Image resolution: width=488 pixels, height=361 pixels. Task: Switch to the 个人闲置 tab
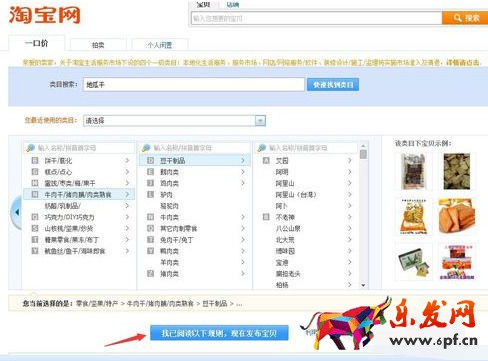point(160,45)
